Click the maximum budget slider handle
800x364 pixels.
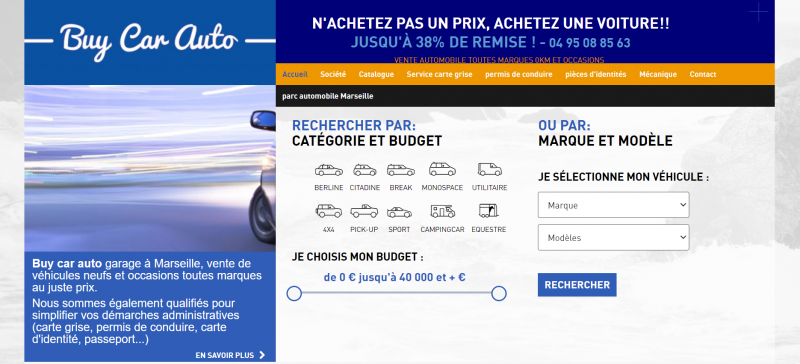click(x=498, y=294)
